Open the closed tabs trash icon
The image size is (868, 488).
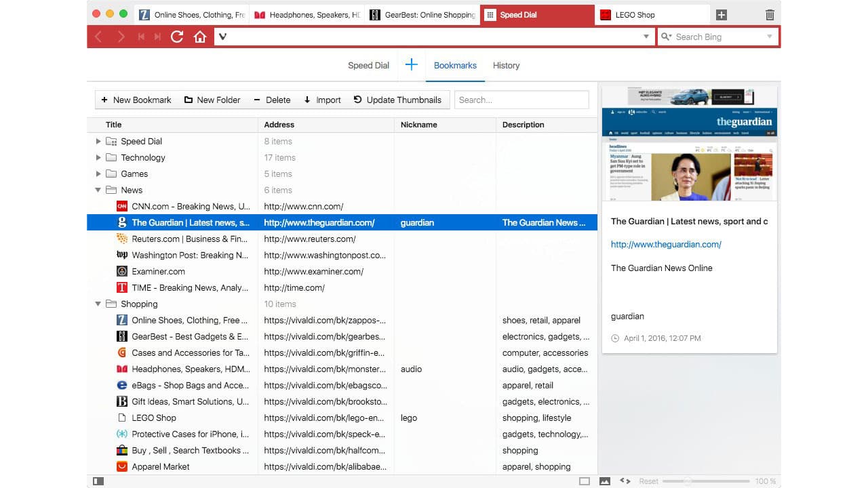pos(770,14)
